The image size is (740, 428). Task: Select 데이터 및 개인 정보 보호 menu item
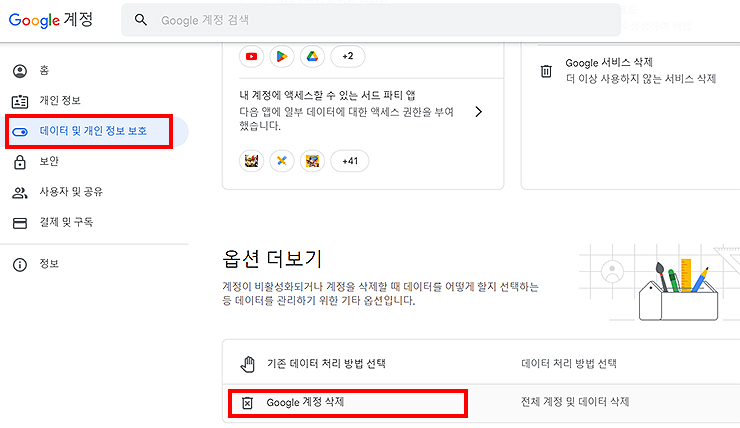pos(94,131)
